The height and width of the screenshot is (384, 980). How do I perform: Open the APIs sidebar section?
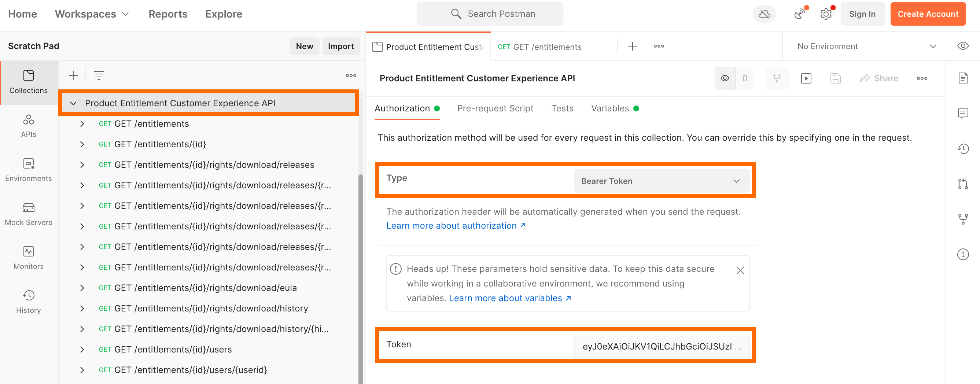click(x=29, y=126)
